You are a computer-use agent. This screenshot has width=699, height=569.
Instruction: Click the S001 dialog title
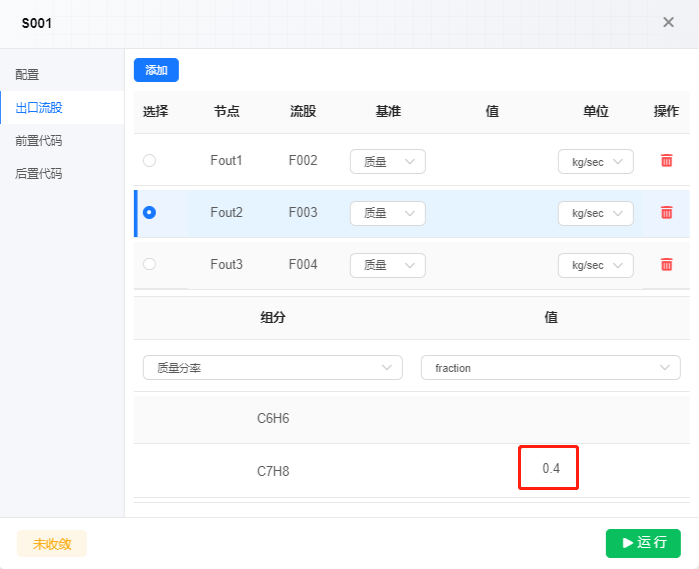37,23
